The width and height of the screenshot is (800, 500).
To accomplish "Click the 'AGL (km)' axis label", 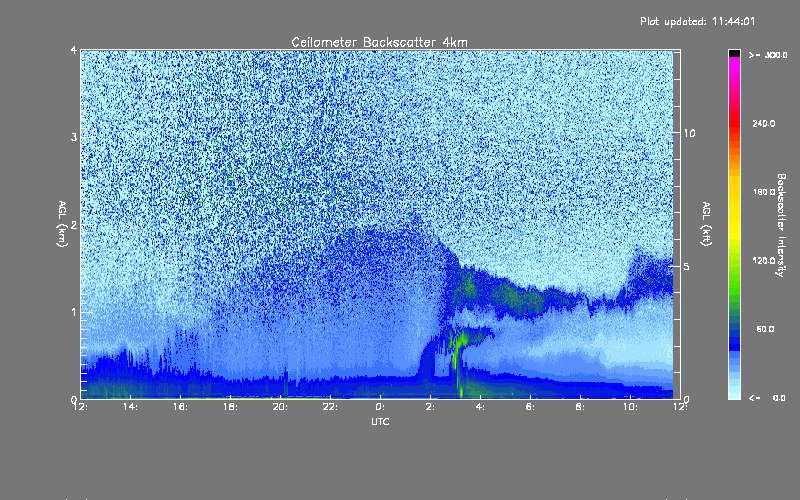I will 63,224.
